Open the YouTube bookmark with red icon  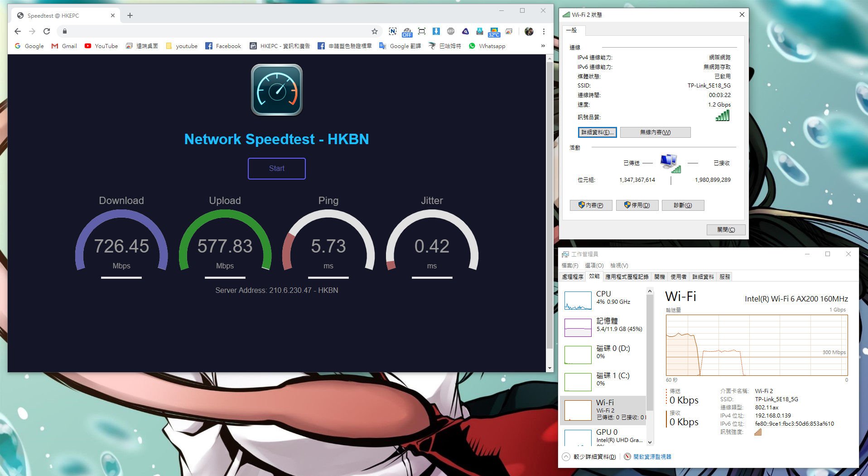tap(101, 46)
